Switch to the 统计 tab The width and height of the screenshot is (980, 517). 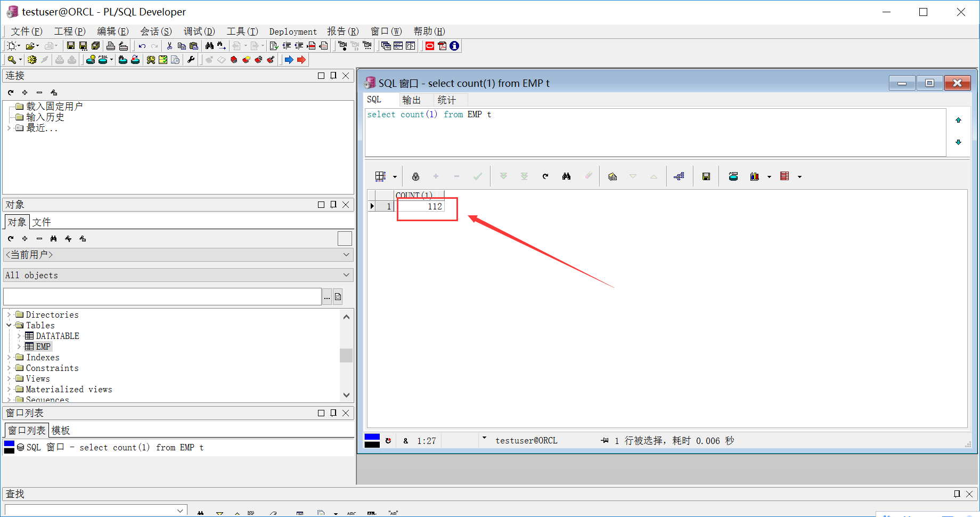point(446,100)
